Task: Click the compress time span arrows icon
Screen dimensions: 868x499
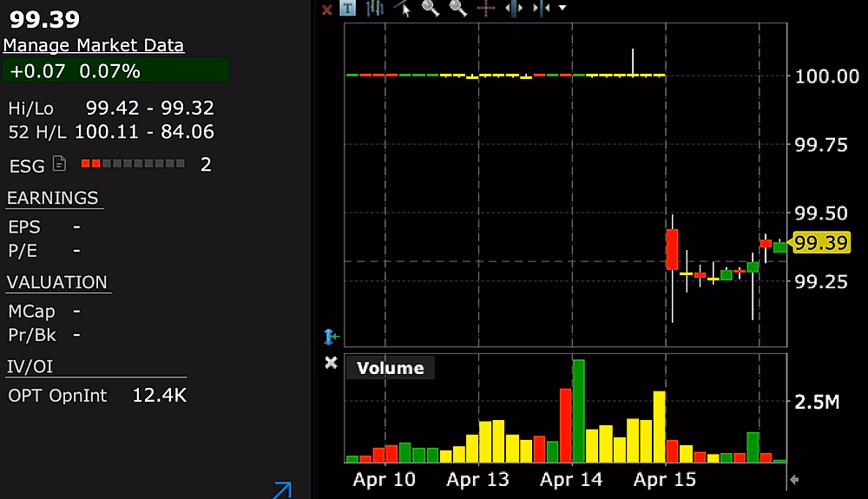Action: tap(541, 9)
